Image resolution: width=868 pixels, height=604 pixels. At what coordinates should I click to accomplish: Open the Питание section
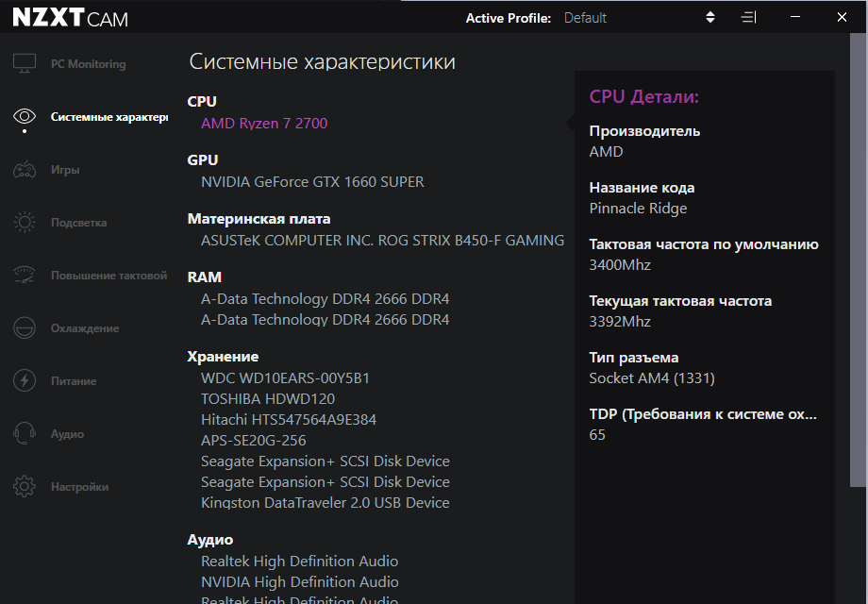coord(74,381)
